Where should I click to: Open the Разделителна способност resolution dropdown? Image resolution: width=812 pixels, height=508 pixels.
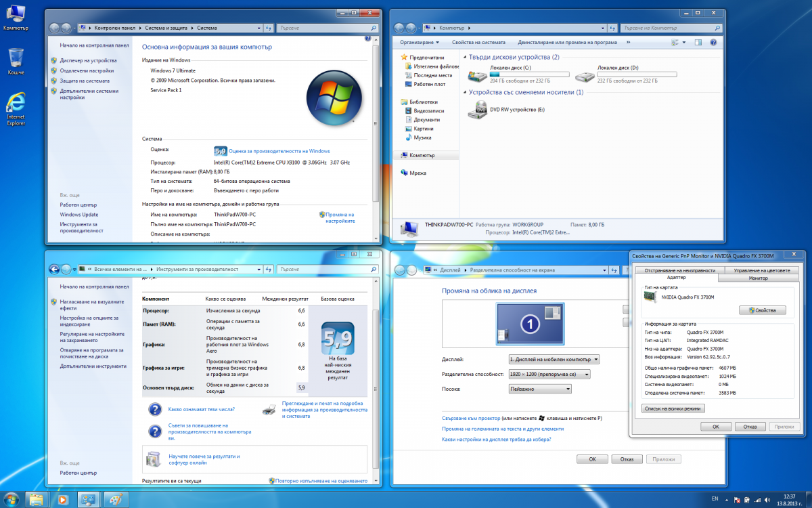point(549,374)
